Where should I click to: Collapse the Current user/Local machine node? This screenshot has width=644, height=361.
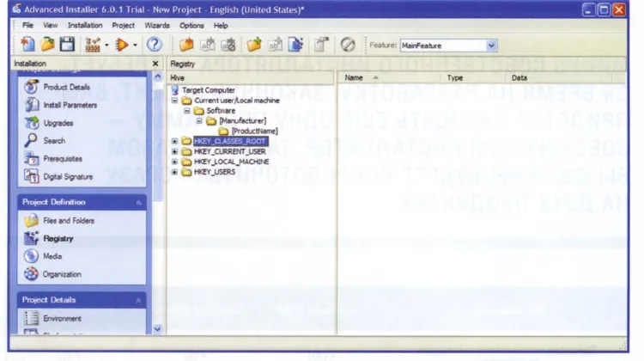pos(174,101)
